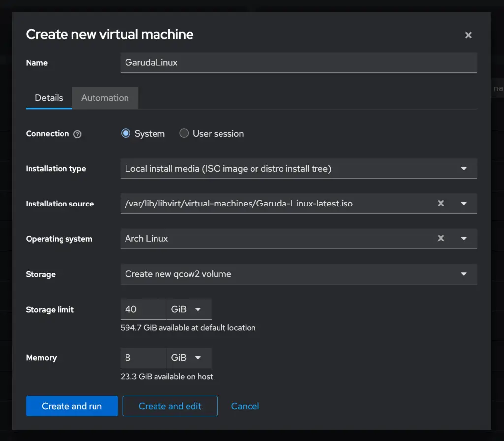Select the storage limit value 40
This screenshot has height=441, width=504.
(x=143, y=309)
